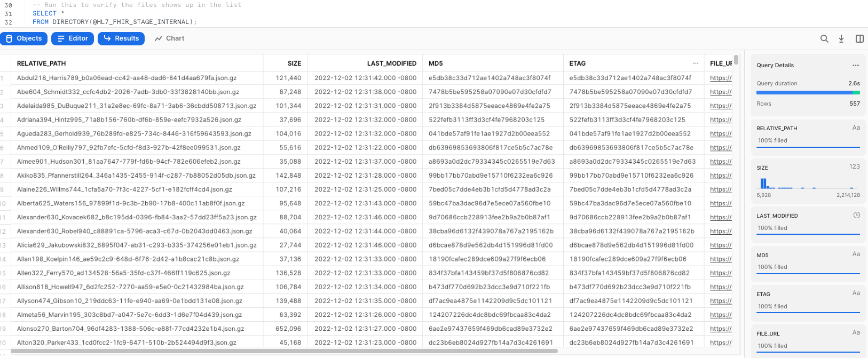Open the file URL link in row 1
This screenshot has width=868, height=358.
[721, 78]
